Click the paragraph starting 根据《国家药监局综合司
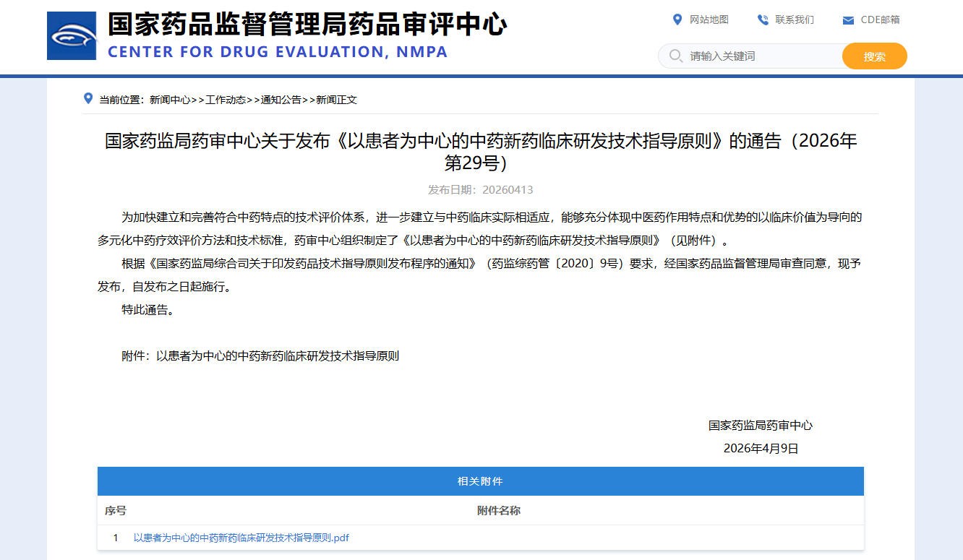 (x=481, y=275)
